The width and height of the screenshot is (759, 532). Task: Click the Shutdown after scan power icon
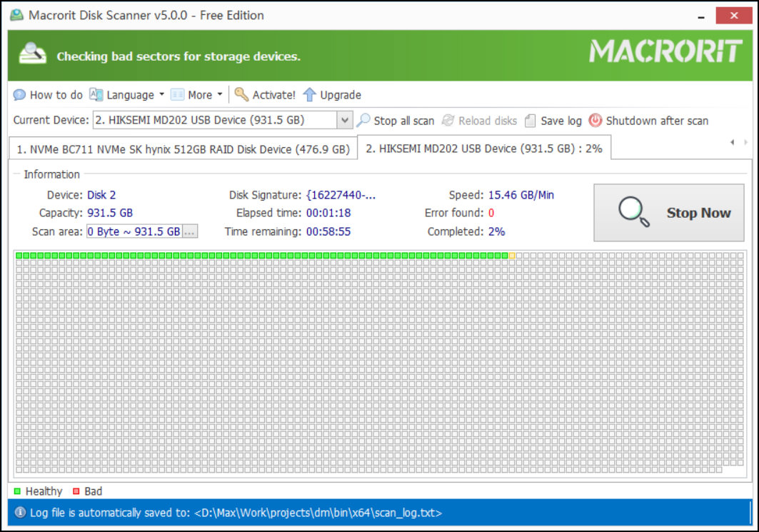point(595,120)
